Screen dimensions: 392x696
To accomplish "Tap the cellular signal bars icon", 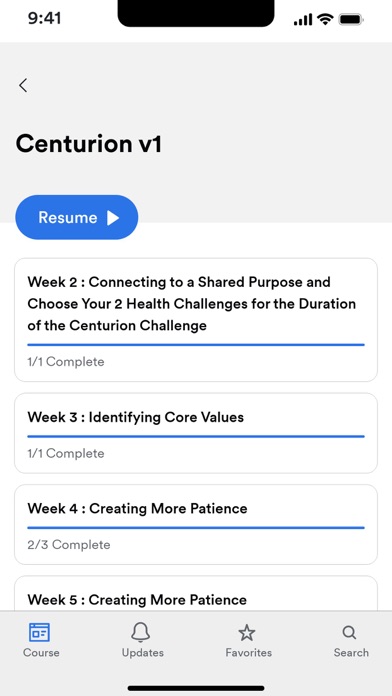I will [303, 20].
